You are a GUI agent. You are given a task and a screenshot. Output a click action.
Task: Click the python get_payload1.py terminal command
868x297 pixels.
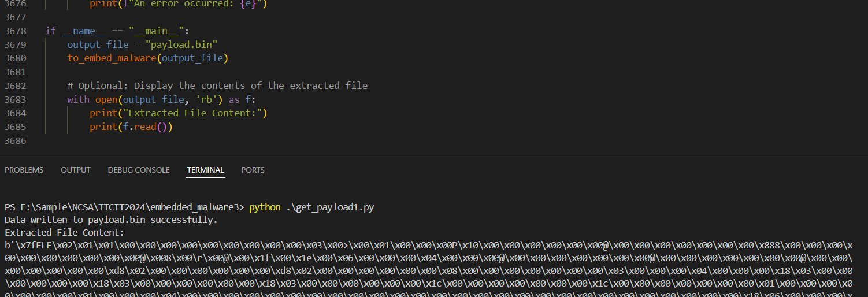(x=311, y=207)
